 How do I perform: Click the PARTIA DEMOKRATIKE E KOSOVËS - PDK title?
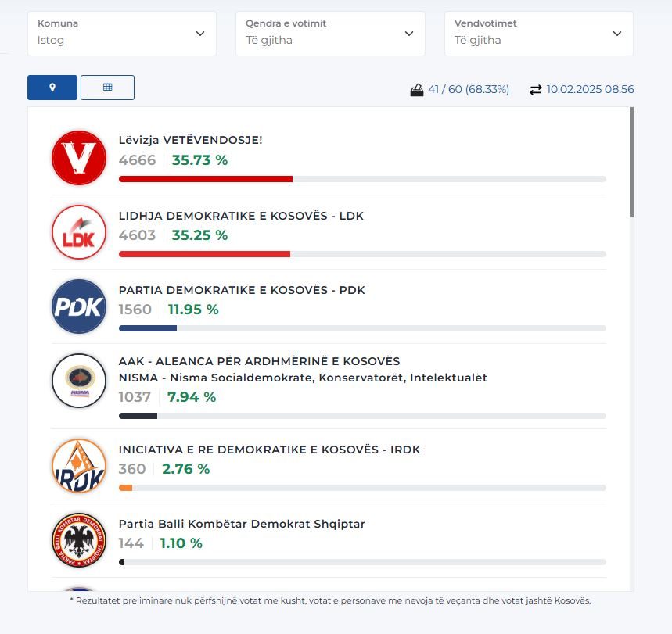tap(242, 290)
